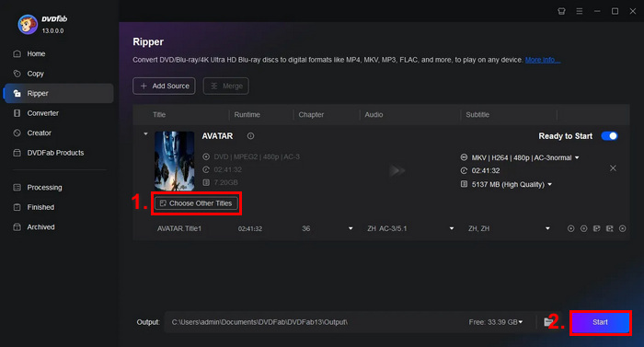This screenshot has width=644, height=347.
Task: Click the version number 13.0.0.0
Action: pyautogui.click(x=52, y=31)
